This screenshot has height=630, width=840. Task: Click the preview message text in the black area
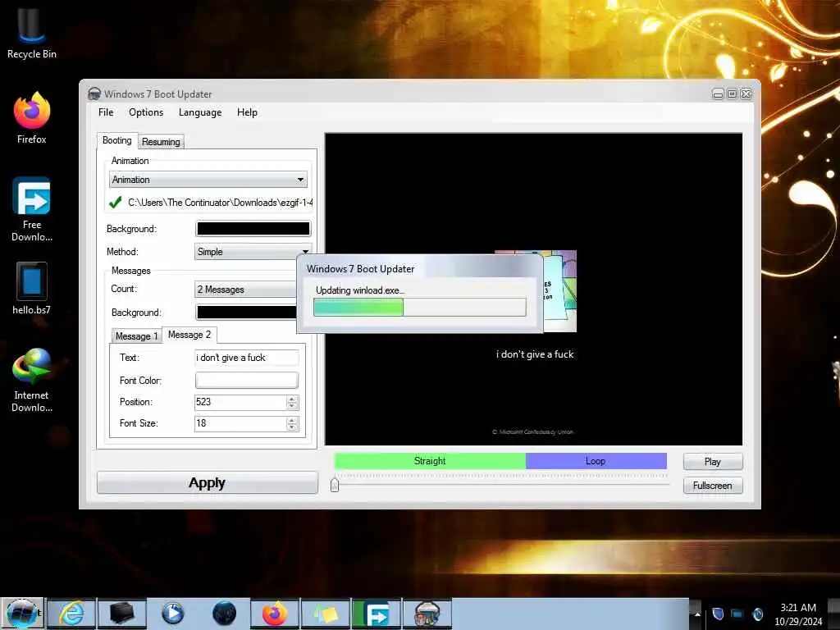point(535,354)
